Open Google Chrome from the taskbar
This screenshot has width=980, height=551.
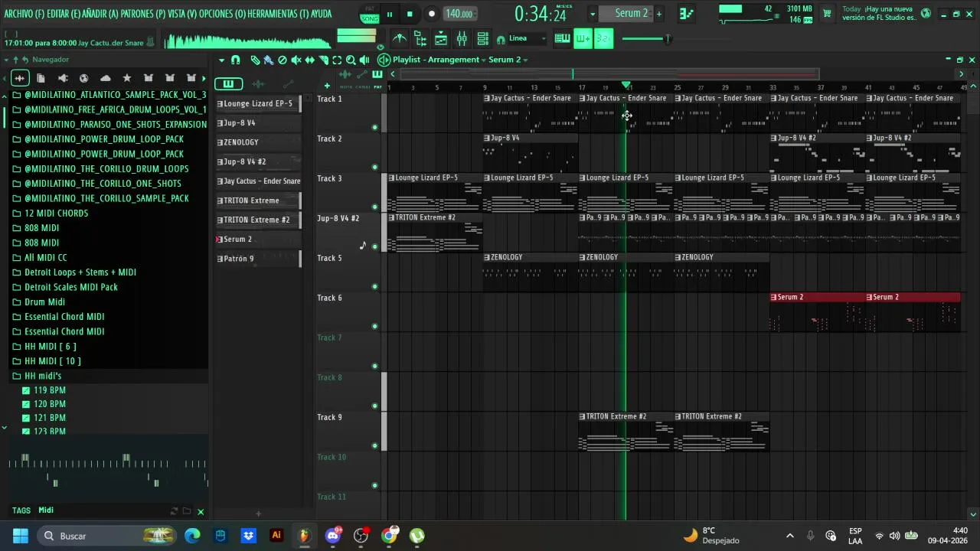tap(389, 535)
